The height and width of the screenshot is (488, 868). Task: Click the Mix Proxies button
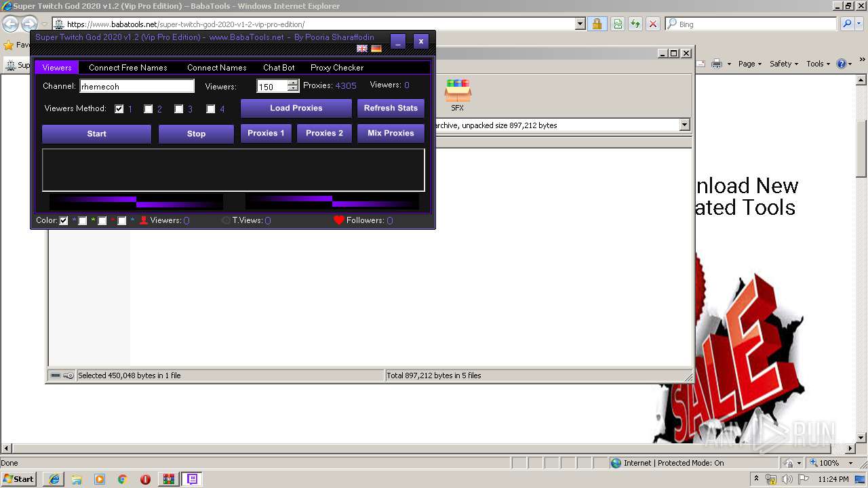click(x=391, y=134)
